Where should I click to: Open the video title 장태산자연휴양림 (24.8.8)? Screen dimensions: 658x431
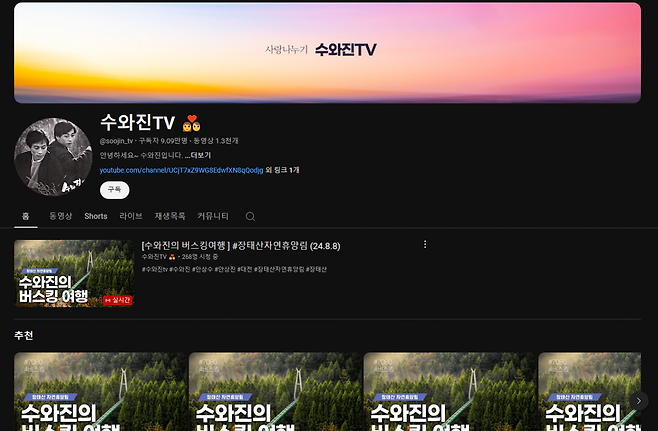[241, 246]
